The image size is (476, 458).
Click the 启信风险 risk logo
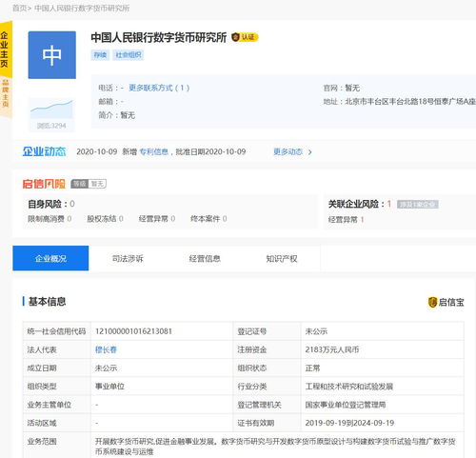(x=44, y=184)
